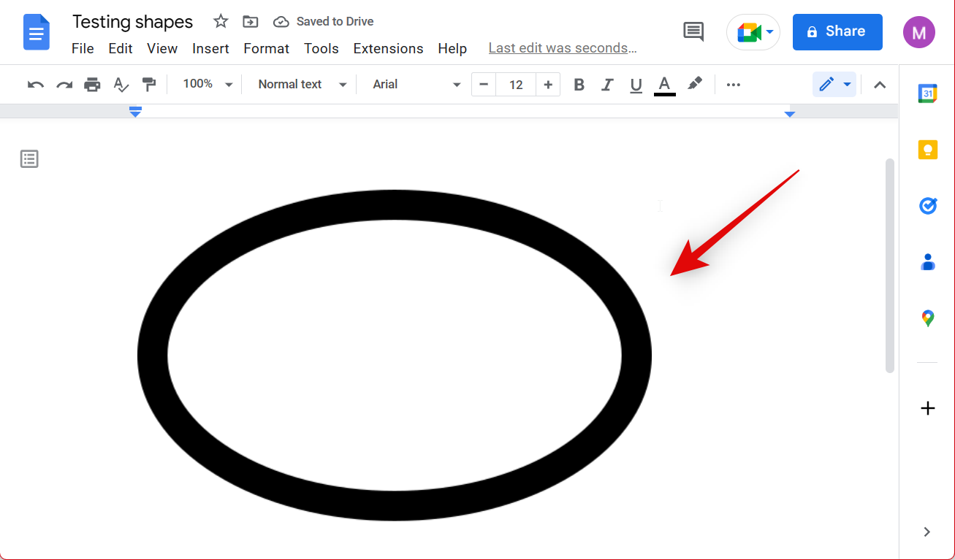Image resolution: width=955 pixels, height=560 pixels.
Task: Open the editing mode pencil dropdown
Action: (834, 85)
